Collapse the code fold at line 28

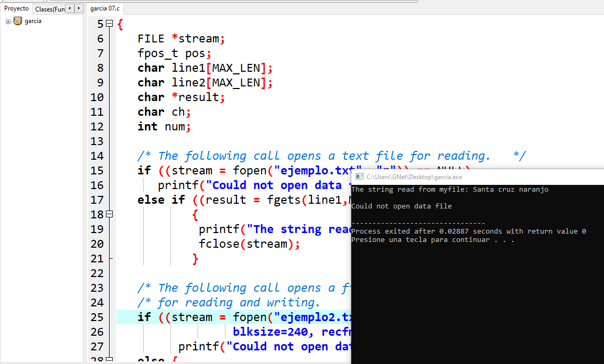click(x=110, y=360)
